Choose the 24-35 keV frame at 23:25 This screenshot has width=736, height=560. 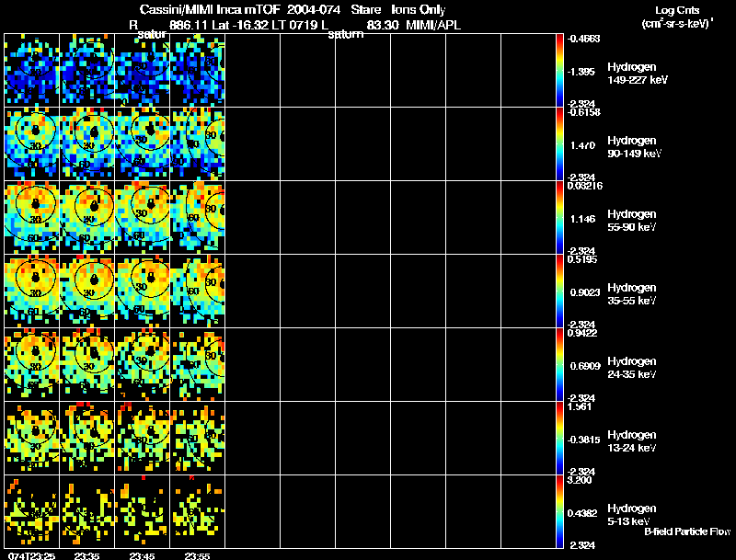coord(32,365)
